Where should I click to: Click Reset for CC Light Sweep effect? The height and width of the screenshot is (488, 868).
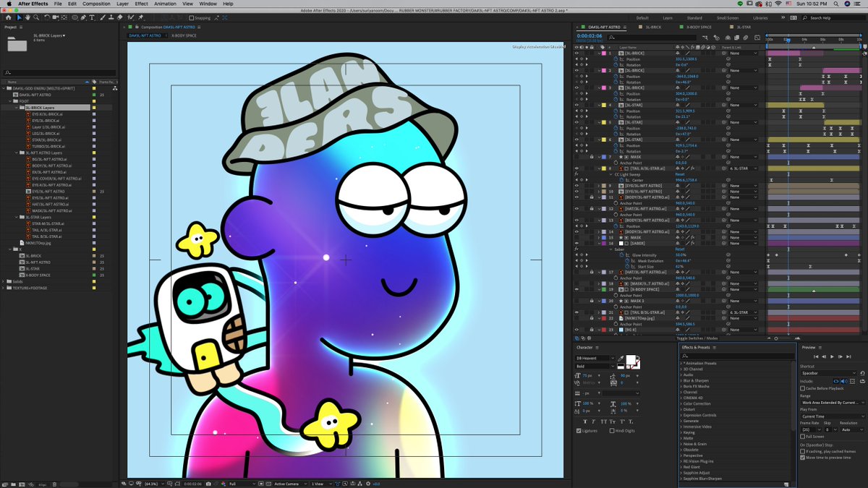coord(680,174)
